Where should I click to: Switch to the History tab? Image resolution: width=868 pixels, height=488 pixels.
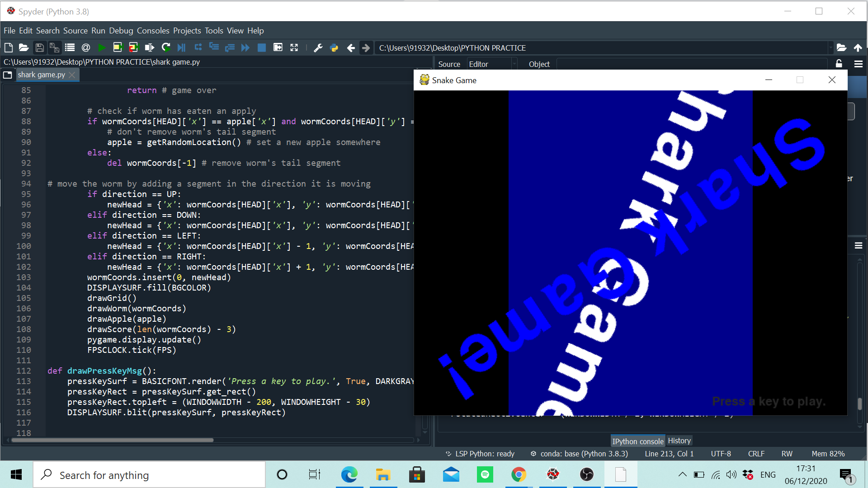click(679, 441)
